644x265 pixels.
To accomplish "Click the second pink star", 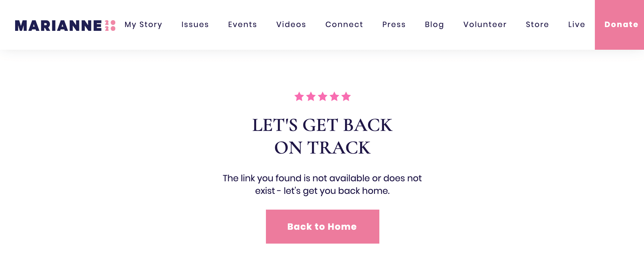I will coord(311,97).
